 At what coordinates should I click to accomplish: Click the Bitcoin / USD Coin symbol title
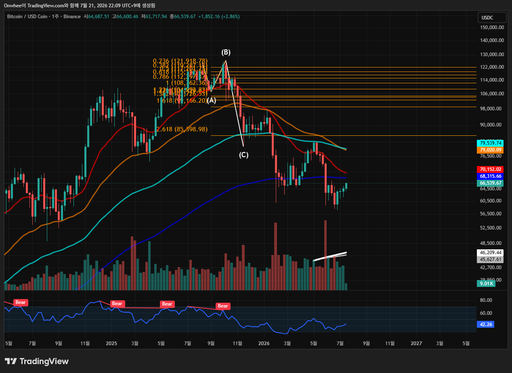27,16
